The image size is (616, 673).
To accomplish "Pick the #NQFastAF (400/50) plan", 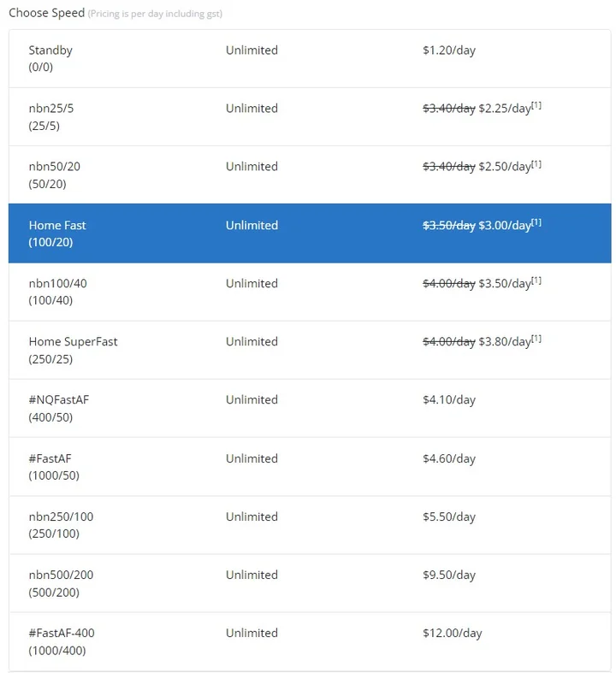I will pos(310,408).
